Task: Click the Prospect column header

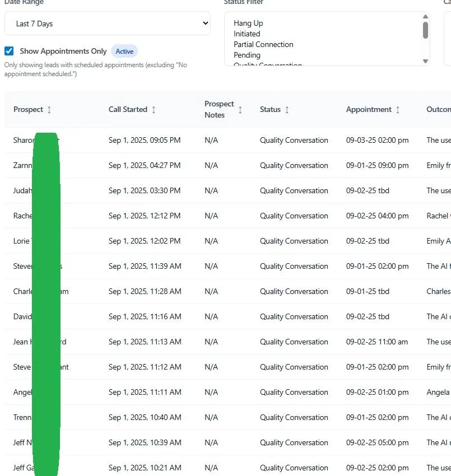Action: click(x=28, y=109)
